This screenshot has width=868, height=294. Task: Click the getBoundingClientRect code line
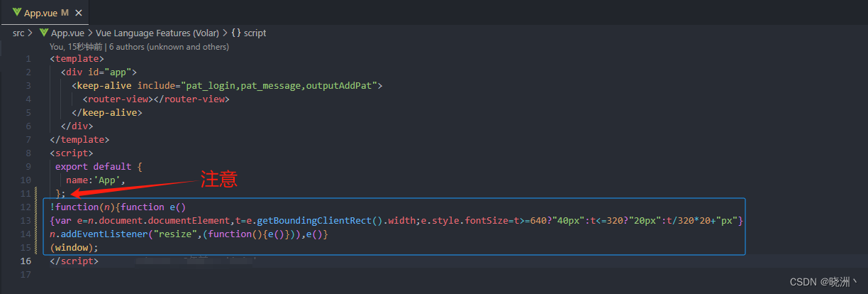[396, 220]
